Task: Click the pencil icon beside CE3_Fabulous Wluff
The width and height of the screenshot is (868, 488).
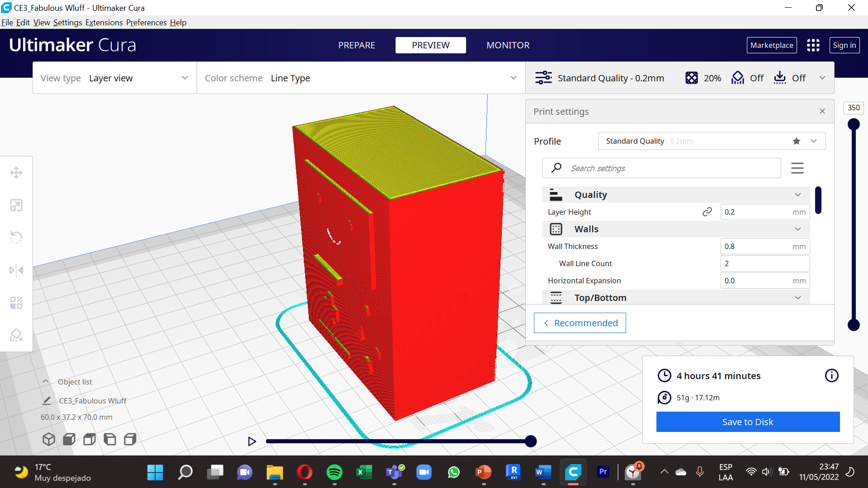Action: 47,401
